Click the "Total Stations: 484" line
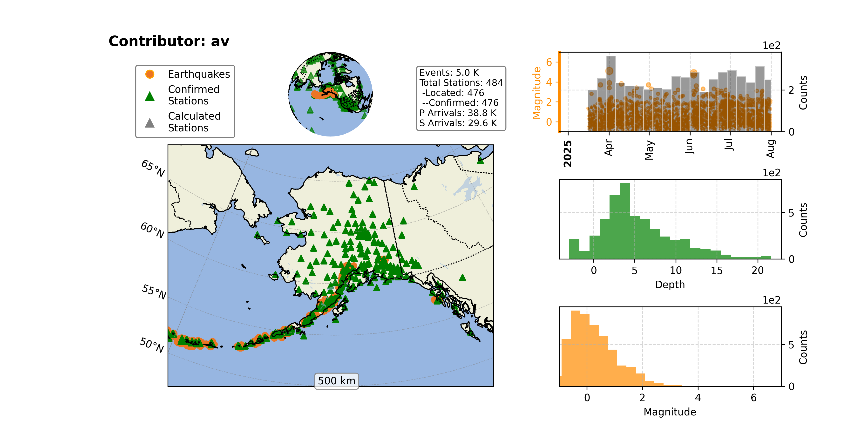Image resolution: width=868 pixels, height=434 pixels. [461, 83]
